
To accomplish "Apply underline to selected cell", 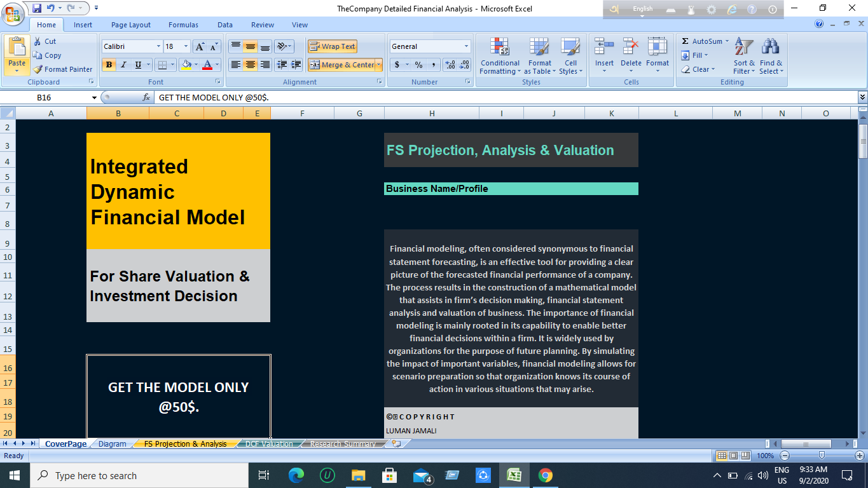I will (x=137, y=65).
